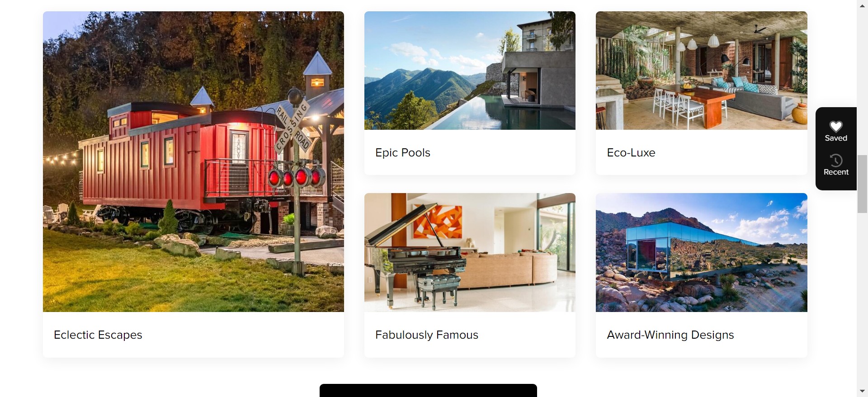The height and width of the screenshot is (397, 868).
Task: Open the Recent history clock icon
Action: pyautogui.click(x=836, y=160)
